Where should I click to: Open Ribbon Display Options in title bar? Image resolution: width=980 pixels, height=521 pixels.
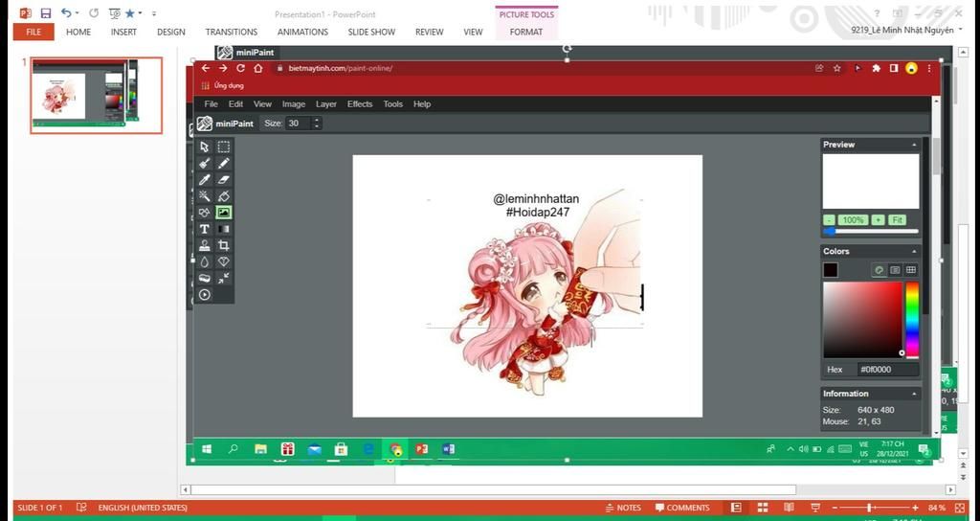(898, 13)
